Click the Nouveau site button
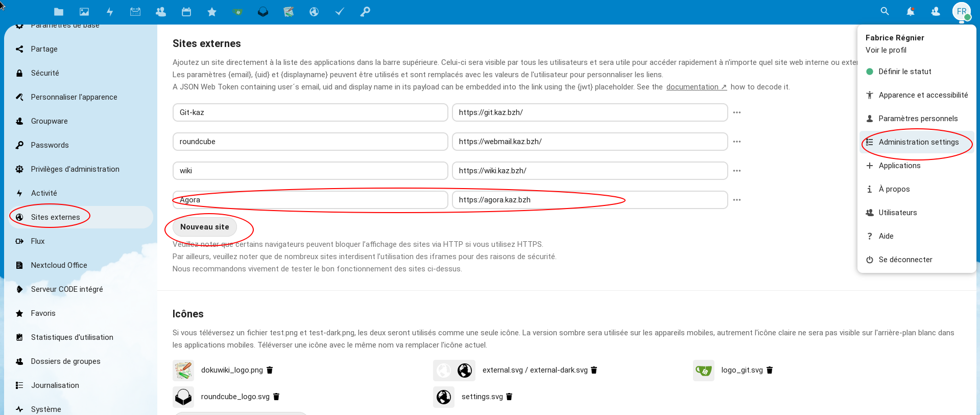 click(x=204, y=227)
